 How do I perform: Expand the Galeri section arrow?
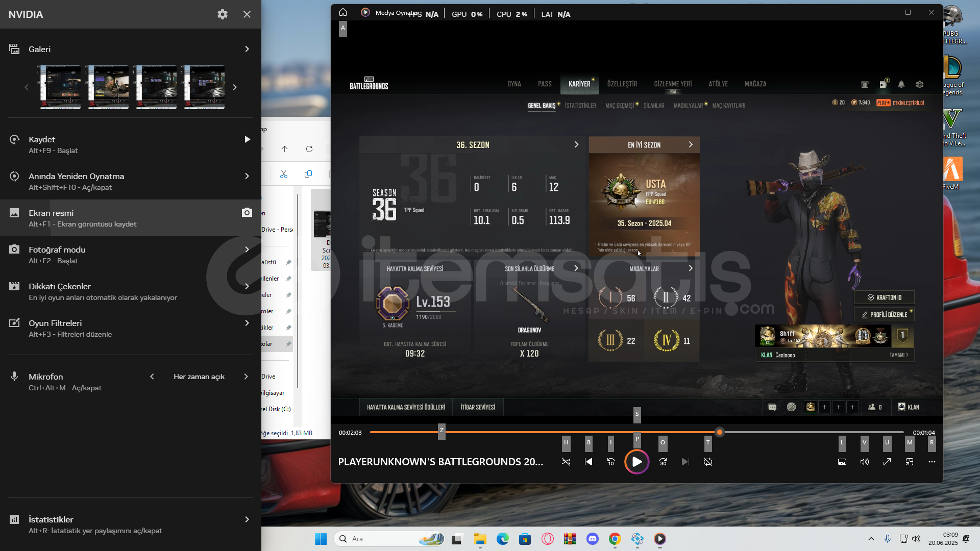point(247,49)
